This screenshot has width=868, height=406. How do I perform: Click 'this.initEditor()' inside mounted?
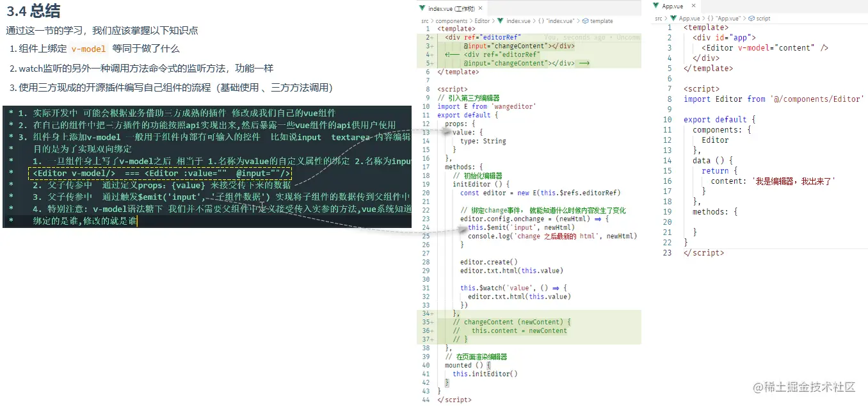click(x=485, y=374)
